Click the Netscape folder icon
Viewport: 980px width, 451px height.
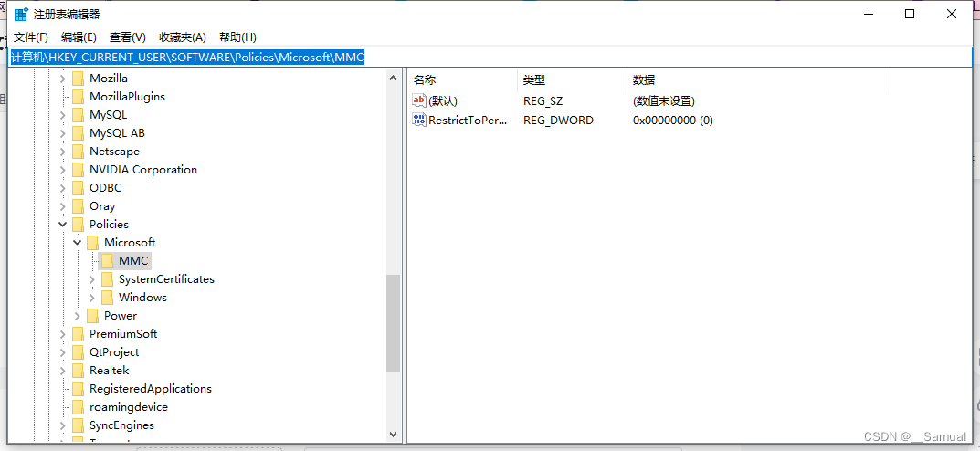tap(78, 152)
